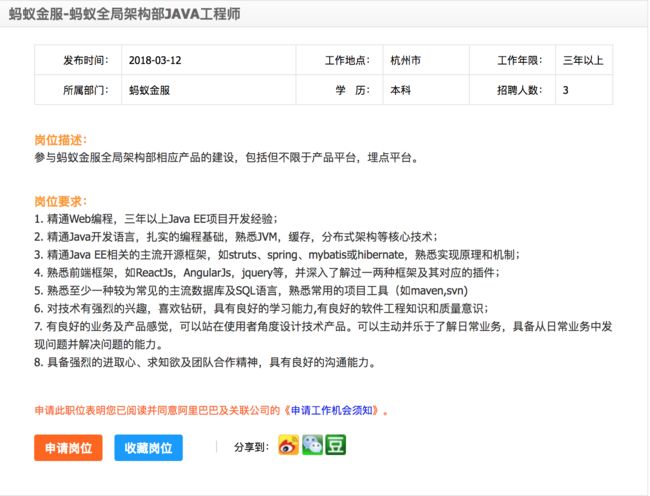Share the job posting to Weibo
The image size is (650, 496).
[289, 445]
